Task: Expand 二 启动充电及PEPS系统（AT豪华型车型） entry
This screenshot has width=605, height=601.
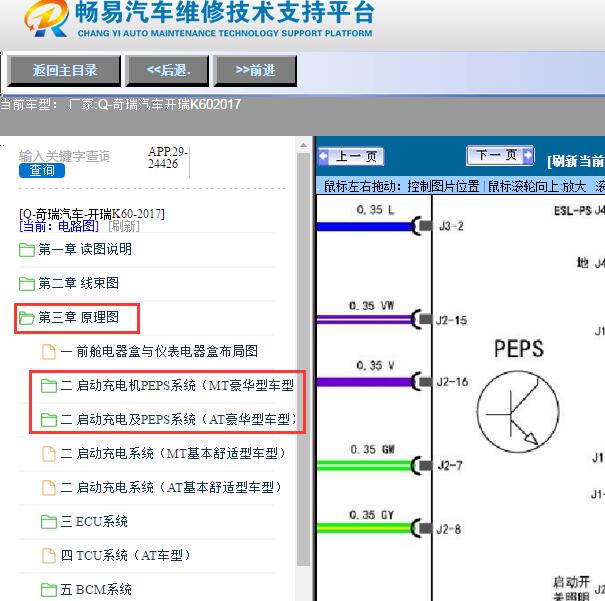Action: click(x=178, y=419)
